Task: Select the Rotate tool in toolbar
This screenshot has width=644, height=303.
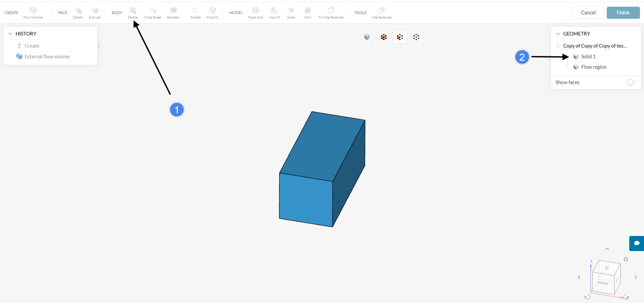Action: click(x=195, y=11)
